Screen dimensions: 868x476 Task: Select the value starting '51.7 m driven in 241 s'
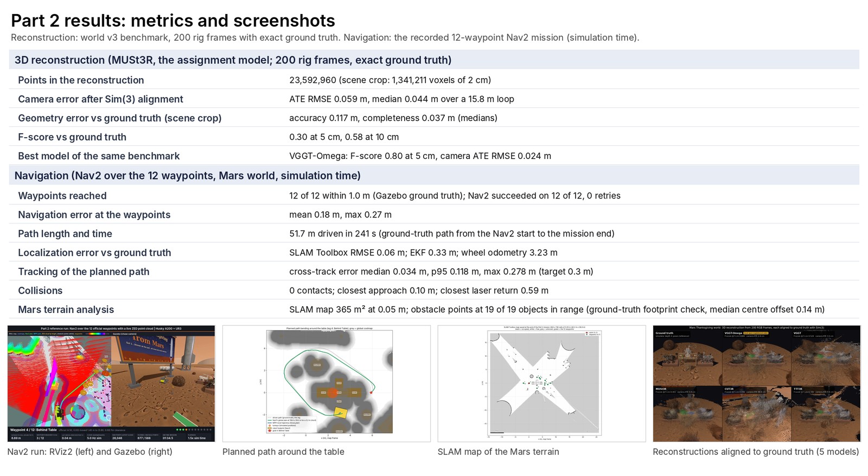tap(452, 234)
